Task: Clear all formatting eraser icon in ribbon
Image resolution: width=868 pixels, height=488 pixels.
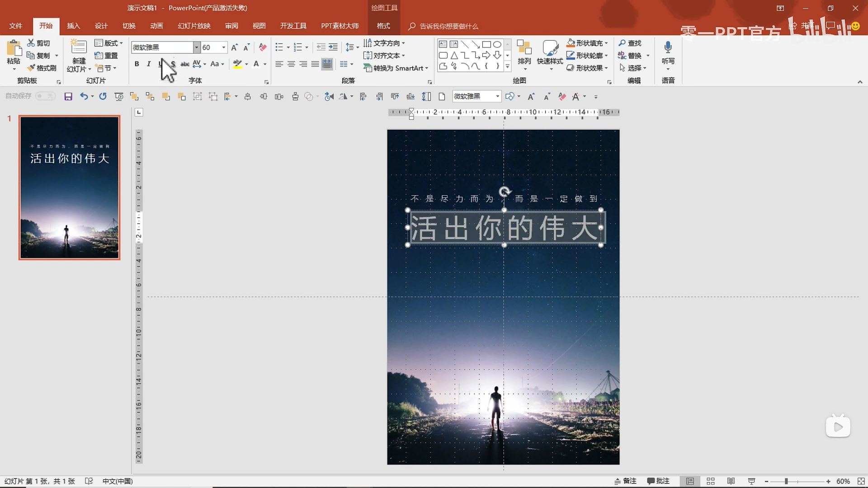Action: [x=263, y=47]
